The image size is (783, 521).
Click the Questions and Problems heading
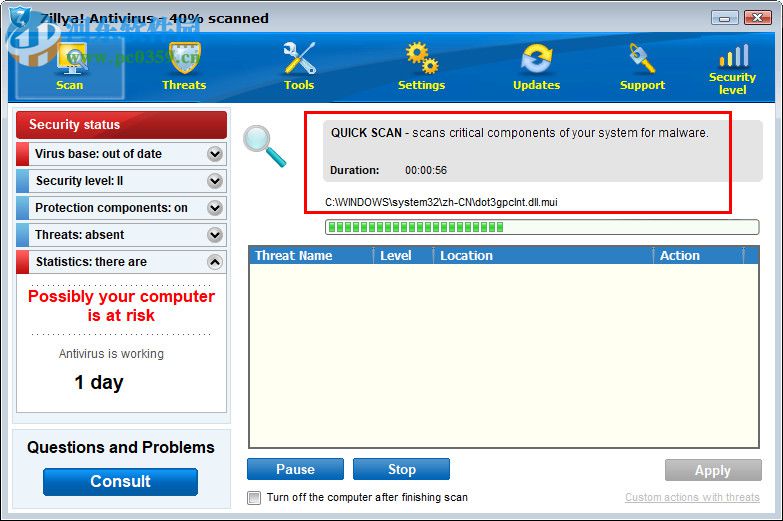[x=121, y=447]
